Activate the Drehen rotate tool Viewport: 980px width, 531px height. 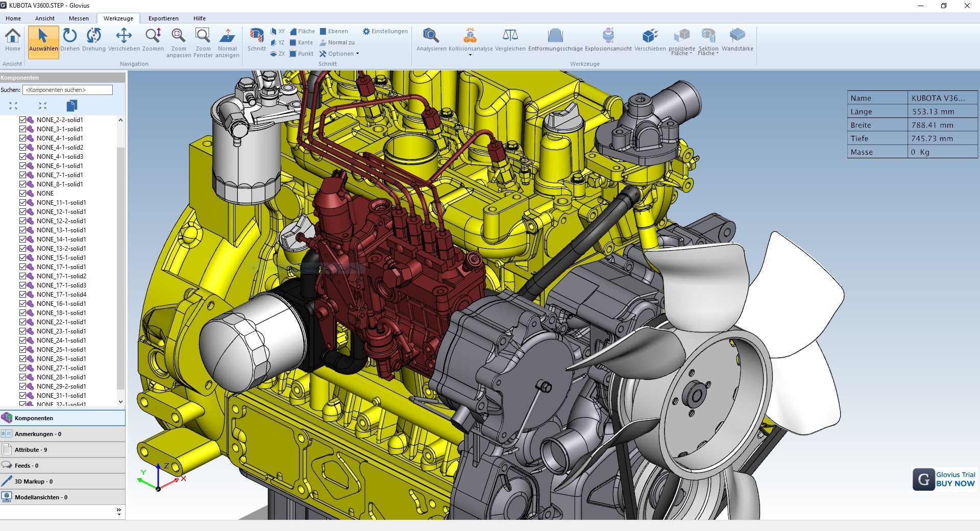coord(70,40)
